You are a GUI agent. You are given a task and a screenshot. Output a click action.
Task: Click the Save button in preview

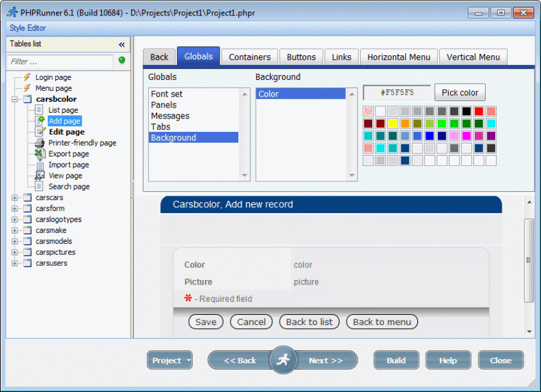pos(206,322)
